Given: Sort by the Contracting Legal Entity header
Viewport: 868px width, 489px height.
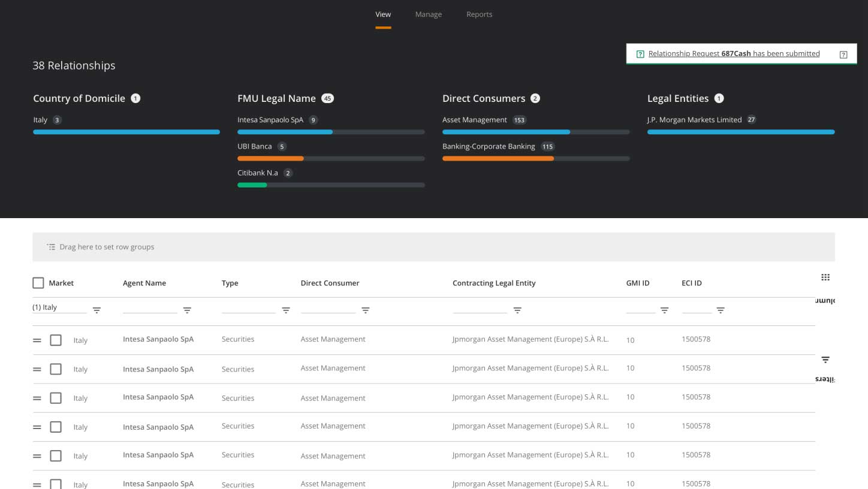Looking at the screenshot, I should click(x=494, y=283).
